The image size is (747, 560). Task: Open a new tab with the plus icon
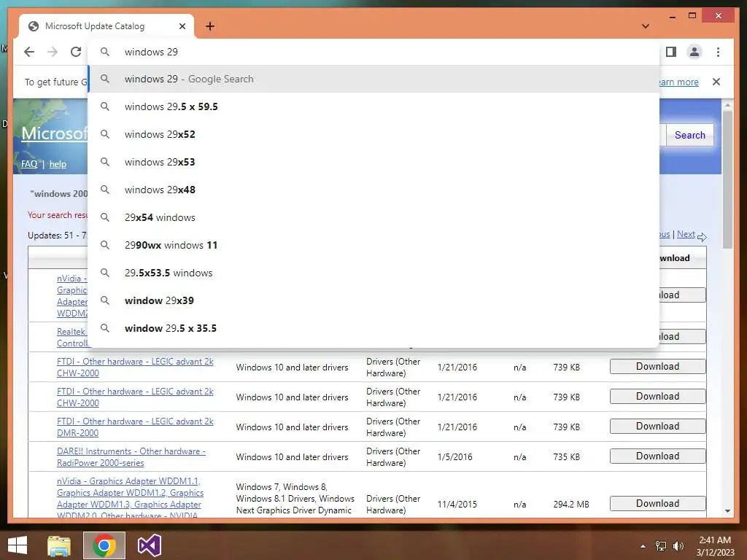[x=210, y=26]
